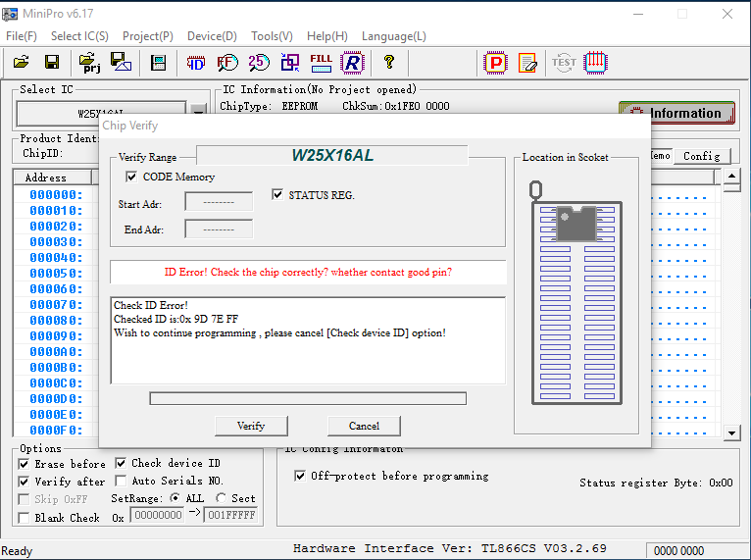Click the Start Adr input field
This screenshot has height=560, width=751.
(x=219, y=202)
